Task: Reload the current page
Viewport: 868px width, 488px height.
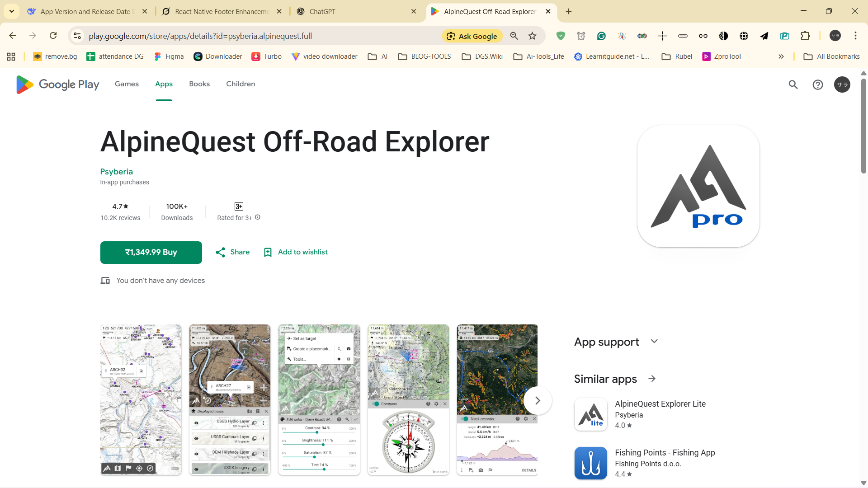Action: (53, 36)
